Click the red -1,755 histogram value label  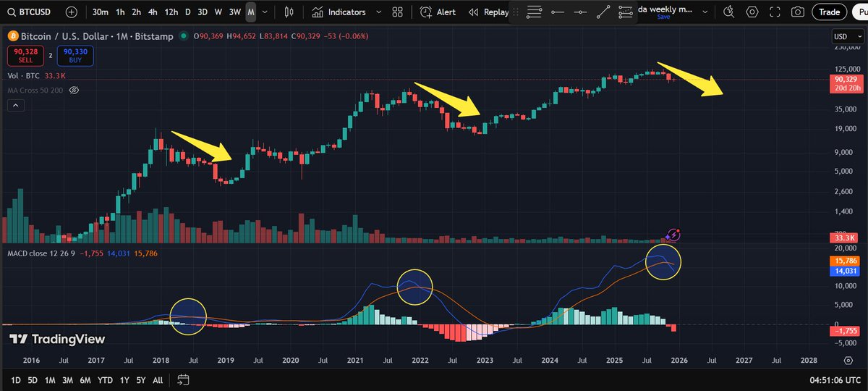(x=846, y=331)
